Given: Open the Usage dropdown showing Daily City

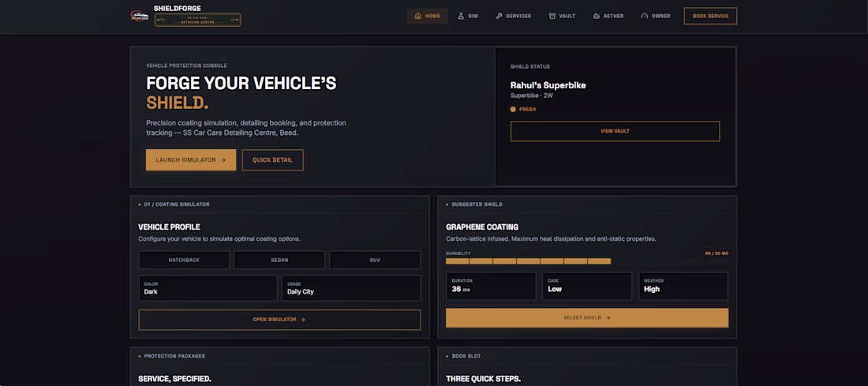Looking at the screenshot, I should [x=351, y=288].
